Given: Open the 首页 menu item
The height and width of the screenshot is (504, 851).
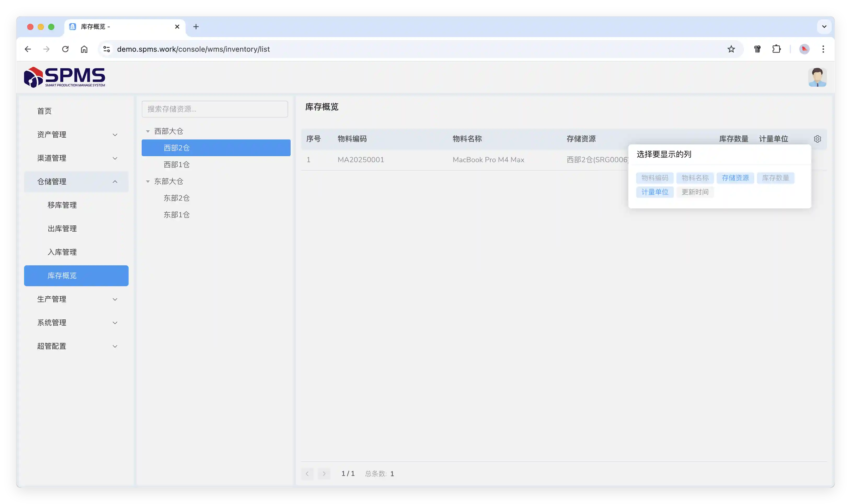Looking at the screenshot, I should pyautogui.click(x=44, y=111).
